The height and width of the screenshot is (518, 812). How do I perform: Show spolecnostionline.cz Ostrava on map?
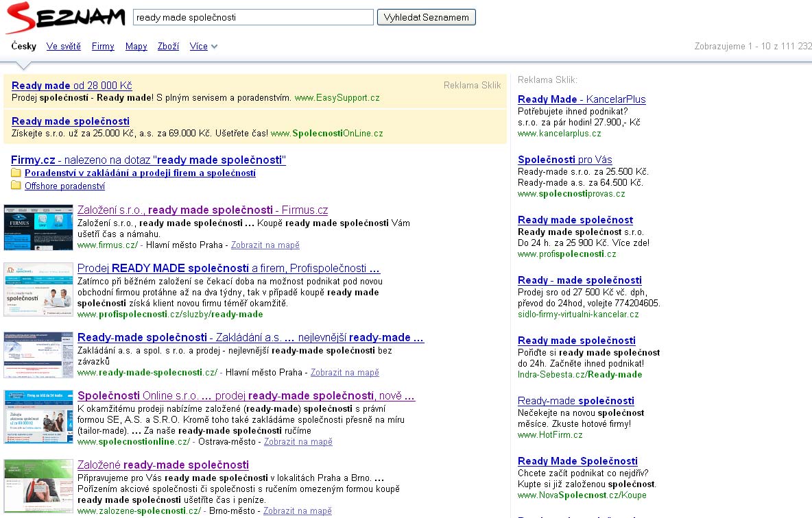tap(298, 442)
